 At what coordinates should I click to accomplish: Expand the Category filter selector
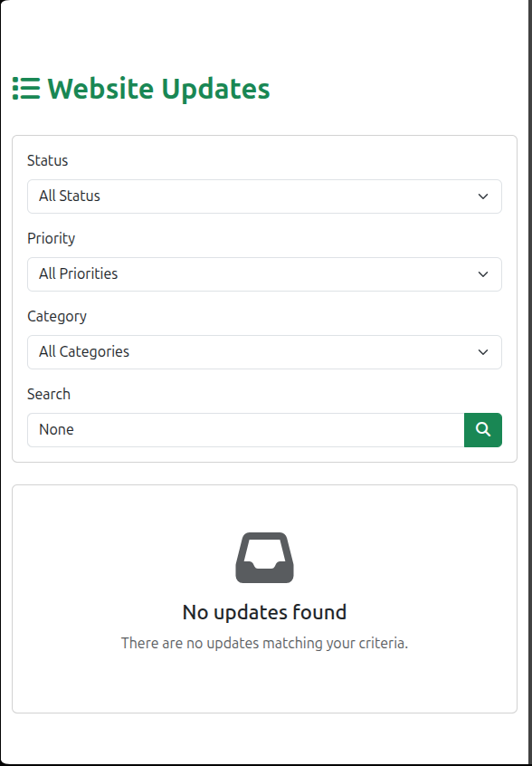pyautogui.click(x=264, y=352)
